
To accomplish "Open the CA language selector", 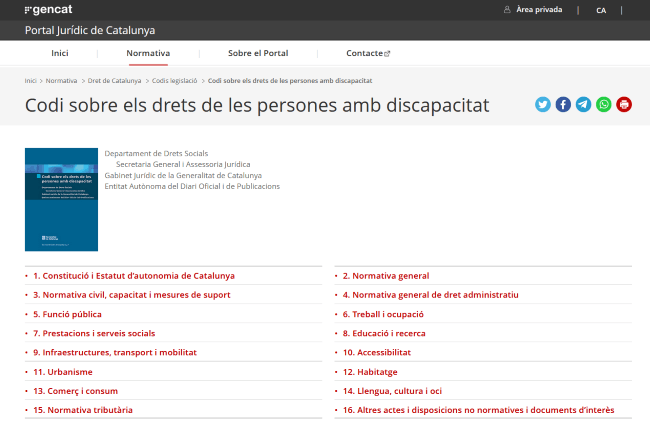I will (601, 10).
